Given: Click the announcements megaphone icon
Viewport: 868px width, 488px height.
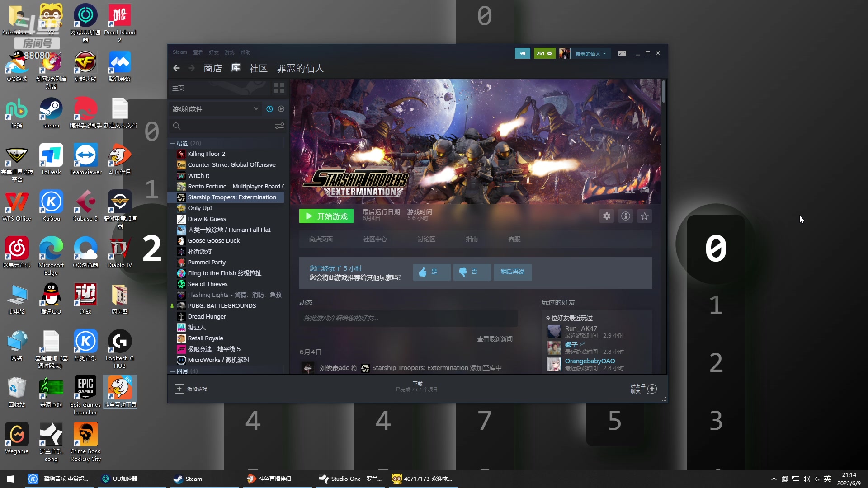Looking at the screenshot, I should pos(522,53).
